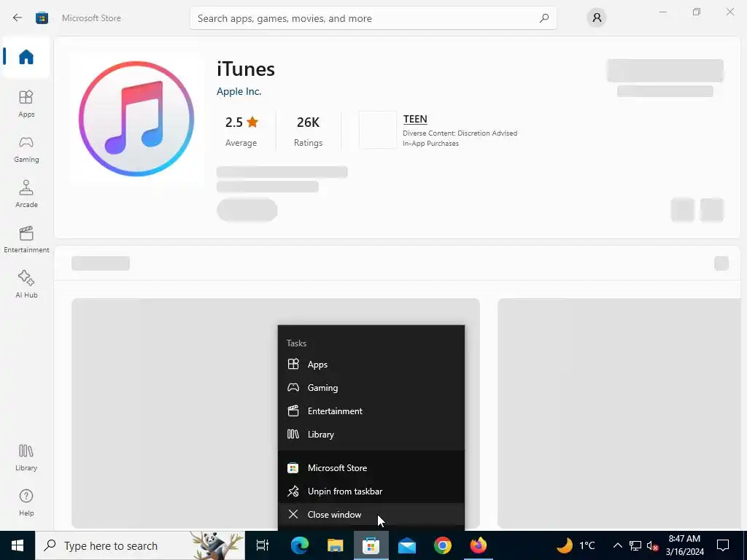Open AI Hub in the Store sidebar
The width and height of the screenshot is (747, 560).
click(26, 284)
